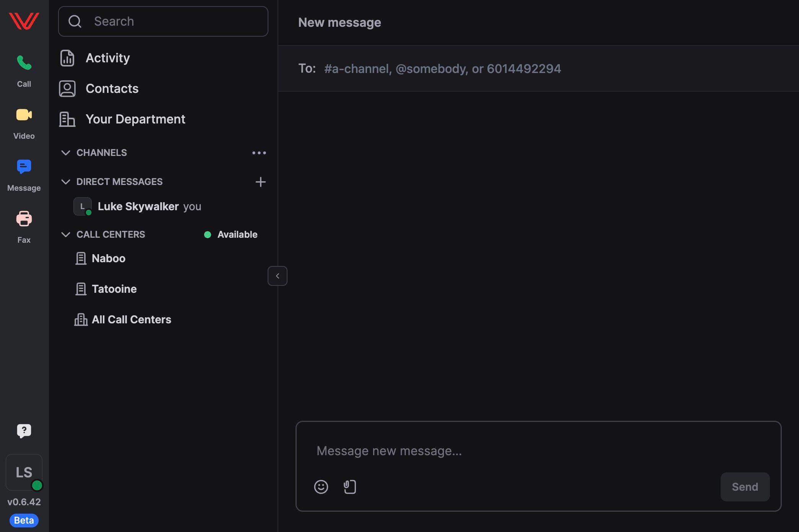799x532 pixels.
Task: Collapse the Channels section chevron
Action: pyautogui.click(x=66, y=153)
